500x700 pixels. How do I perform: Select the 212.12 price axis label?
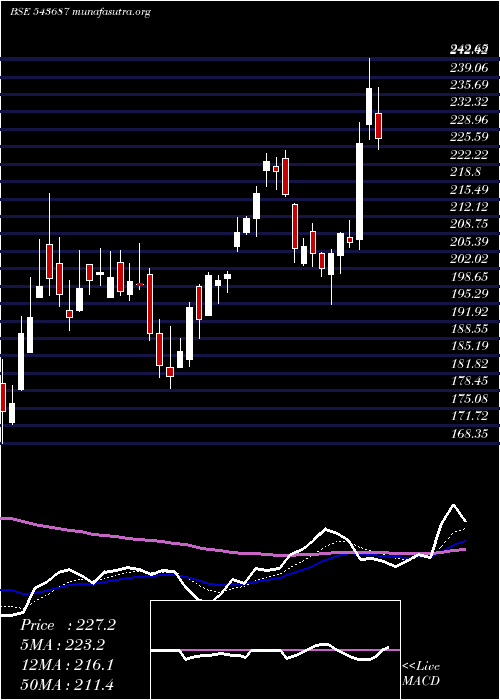[470, 207]
